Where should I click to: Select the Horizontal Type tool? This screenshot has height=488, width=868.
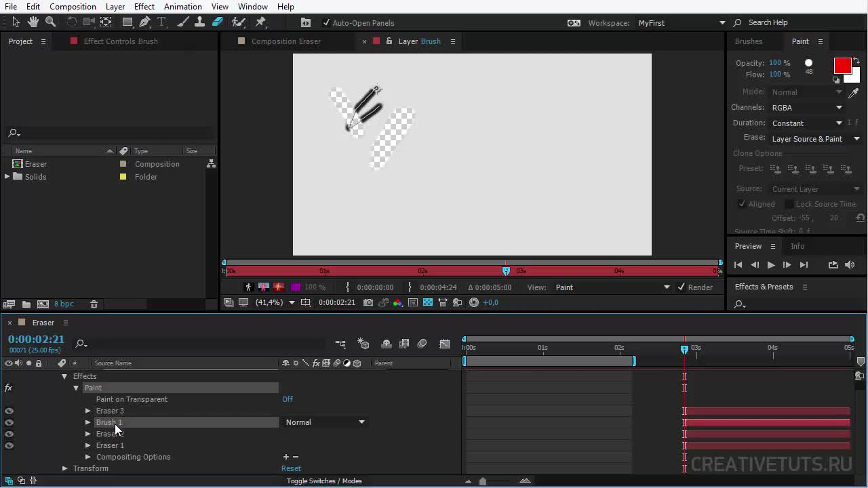(161, 22)
